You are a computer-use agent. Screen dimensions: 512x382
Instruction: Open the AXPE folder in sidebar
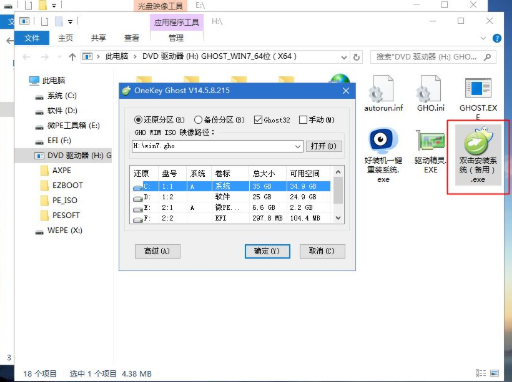[56, 170]
